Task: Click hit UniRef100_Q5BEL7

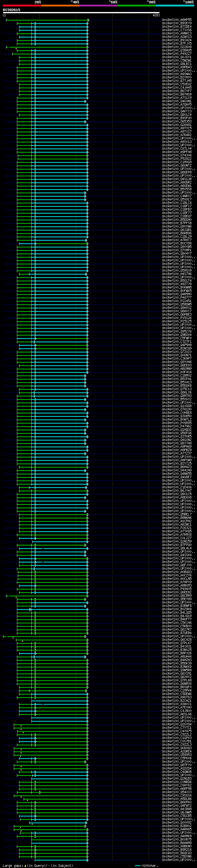Action: coord(177,514)
